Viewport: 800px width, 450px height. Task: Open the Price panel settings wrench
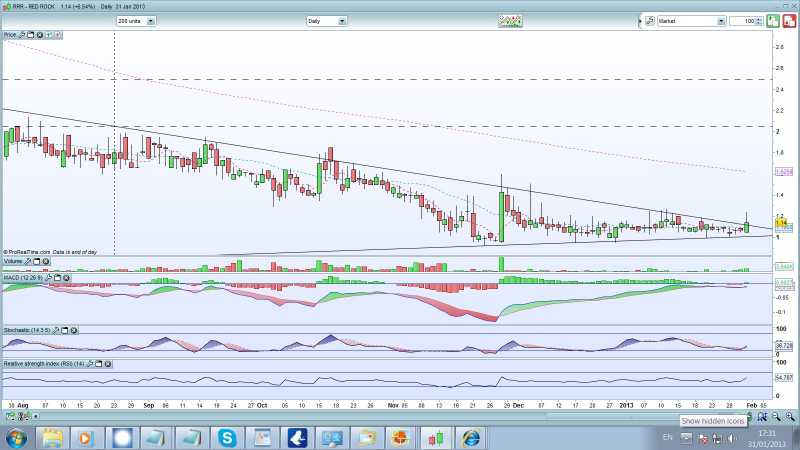pos(23,35)
